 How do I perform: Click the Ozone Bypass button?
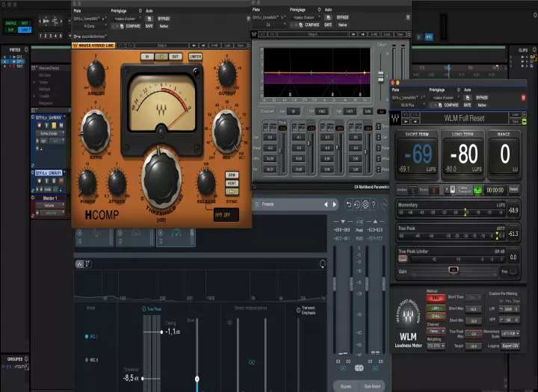(345, 386)
